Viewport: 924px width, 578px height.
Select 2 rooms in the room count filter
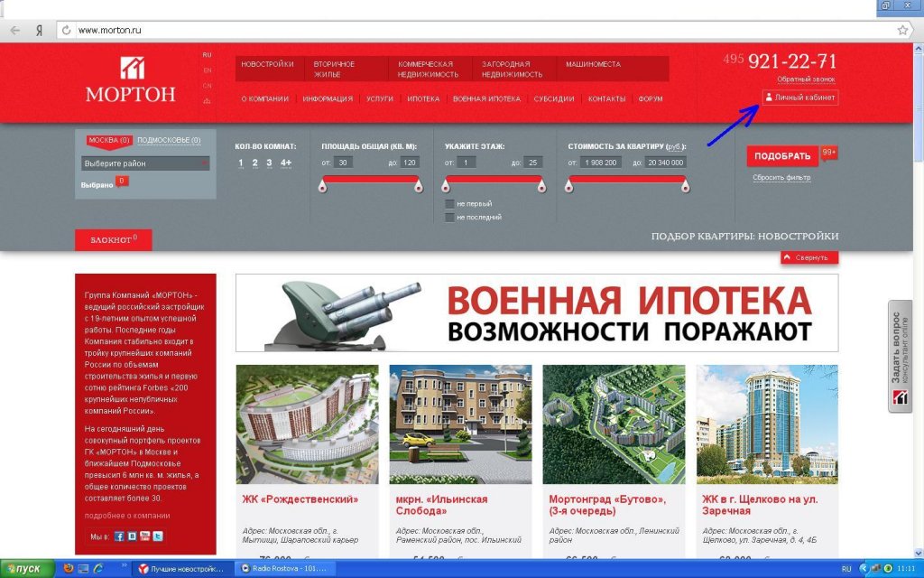click(x=254, y=163)
